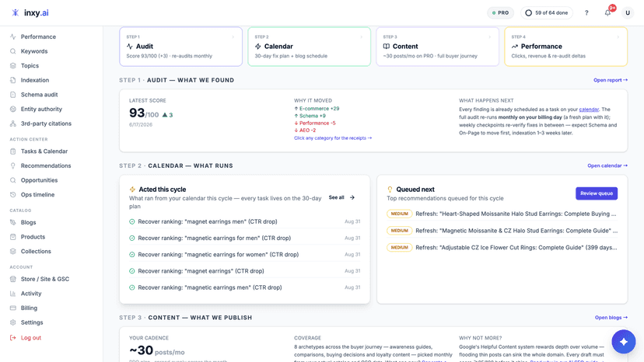Open the help question mark icon
This screenshot has width=644, height=362.
(x=586, y=12)
